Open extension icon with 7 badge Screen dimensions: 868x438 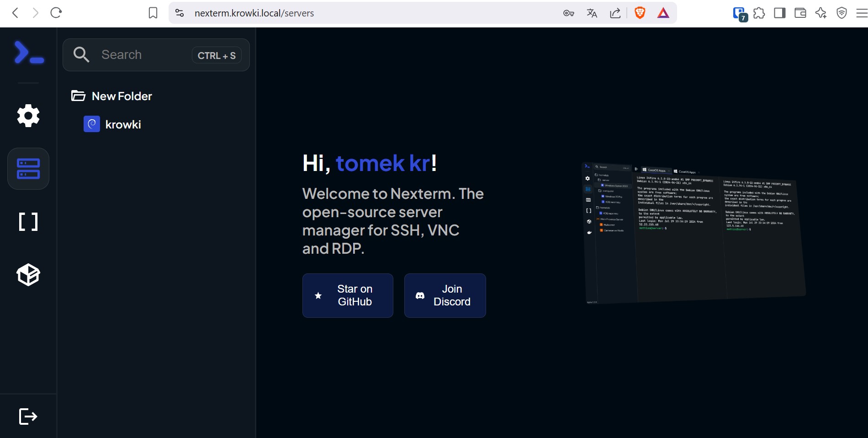tap(740, 14)
